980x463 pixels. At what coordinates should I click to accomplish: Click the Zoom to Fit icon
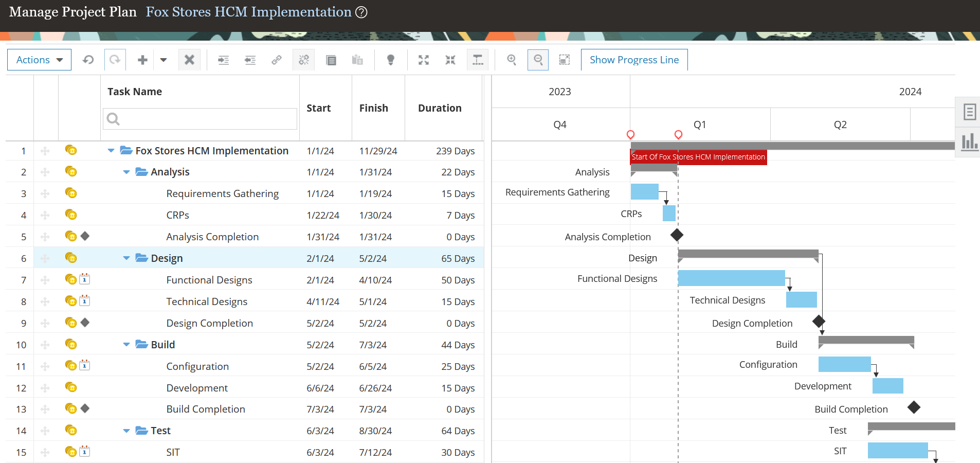[x=565, y=60]
